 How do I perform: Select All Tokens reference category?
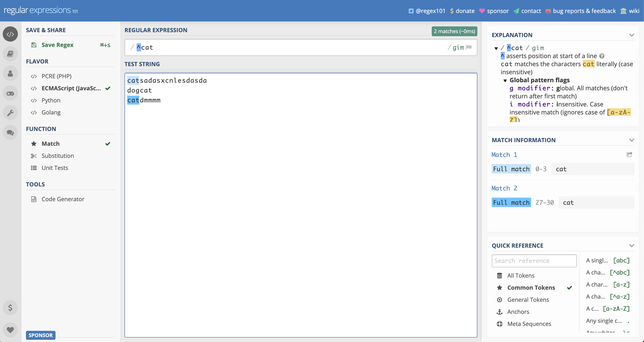[521, 276]
